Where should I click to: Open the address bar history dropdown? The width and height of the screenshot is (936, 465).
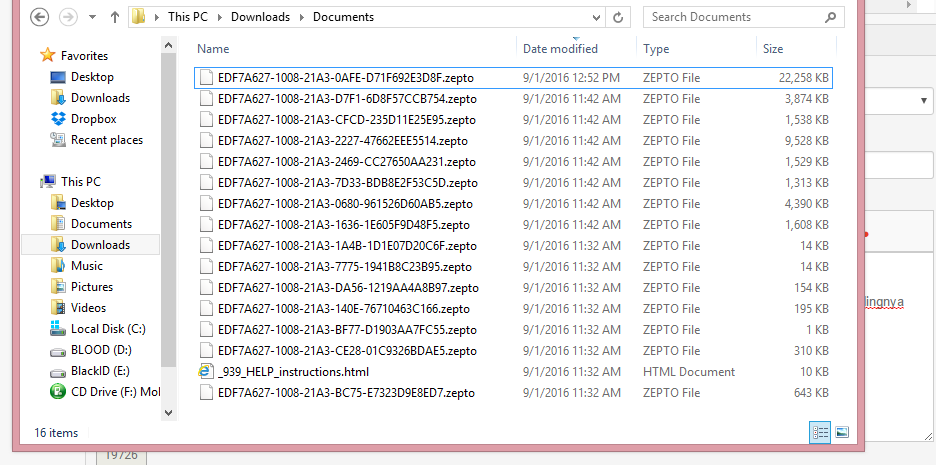click(x=596, y=17)
